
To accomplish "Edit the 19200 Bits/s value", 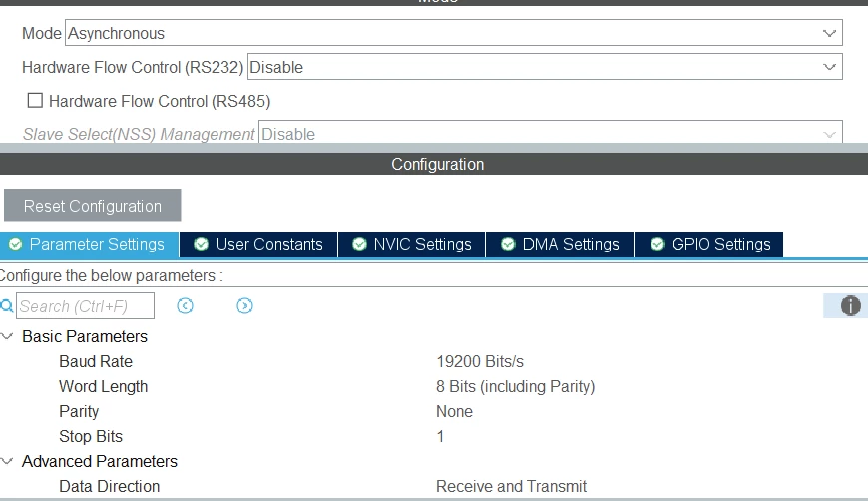I will point(480,361).
